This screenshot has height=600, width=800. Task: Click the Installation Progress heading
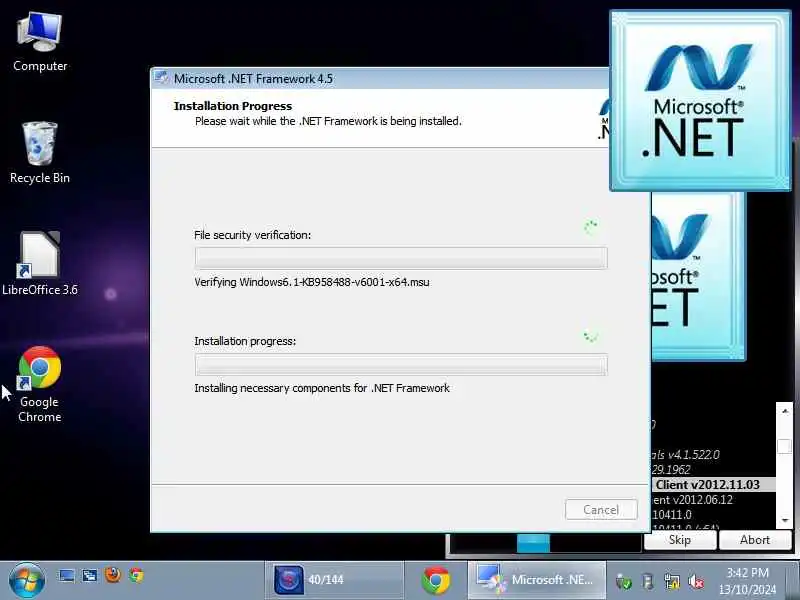click(233, 106)
